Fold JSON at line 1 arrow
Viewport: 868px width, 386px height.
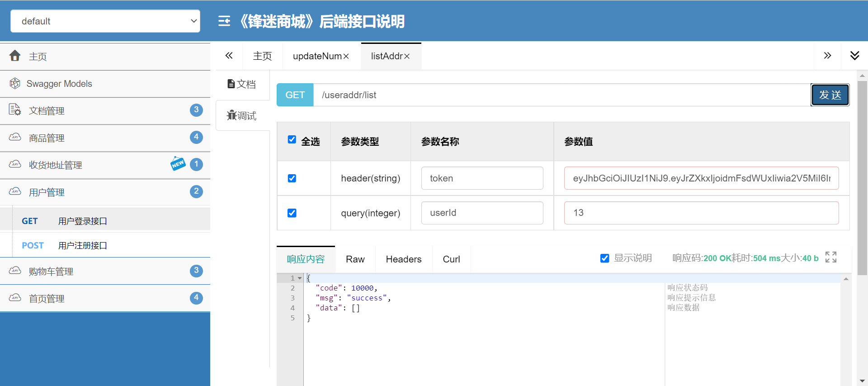[299, 278]
